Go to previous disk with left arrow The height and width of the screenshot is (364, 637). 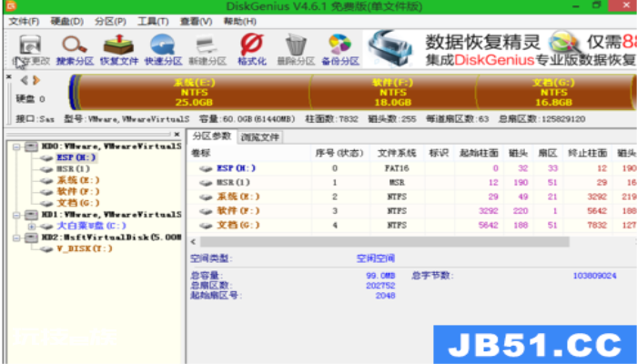coord(25,80)
